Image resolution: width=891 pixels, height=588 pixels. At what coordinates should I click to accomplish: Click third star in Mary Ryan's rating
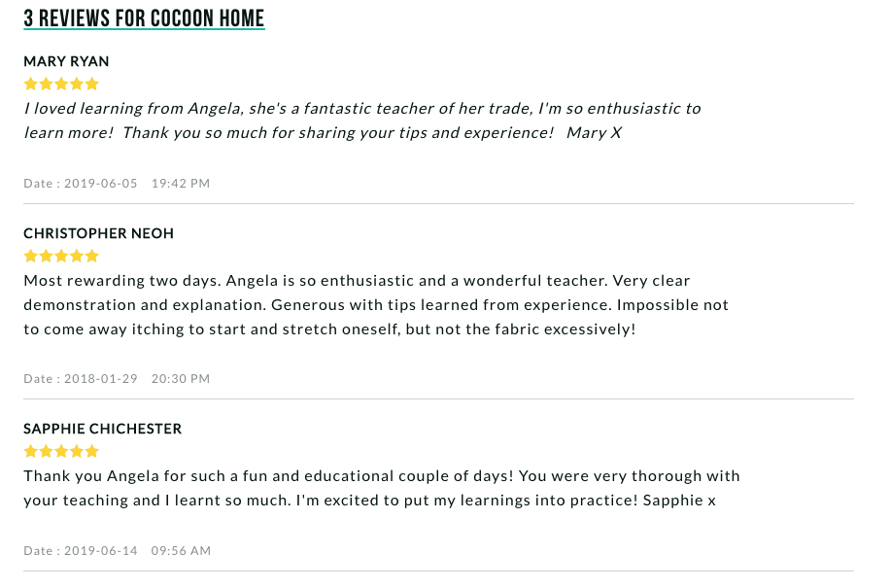[x=61, y=85]
